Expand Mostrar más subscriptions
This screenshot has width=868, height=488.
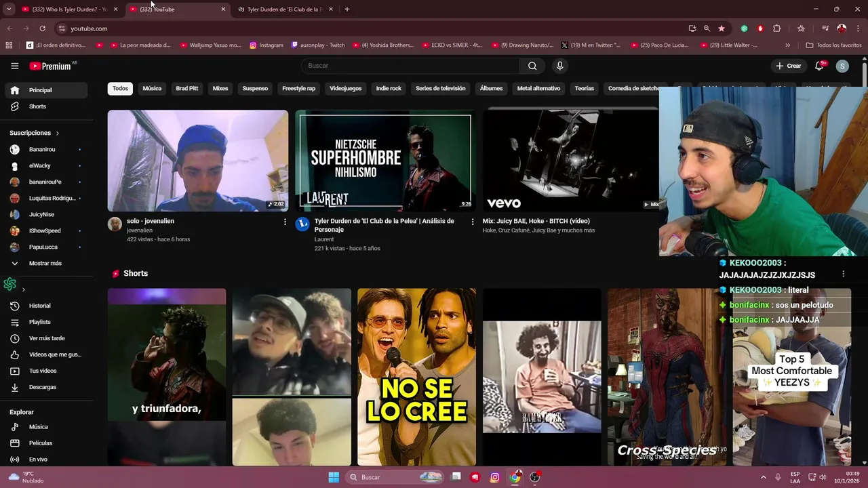pos(46,263)
